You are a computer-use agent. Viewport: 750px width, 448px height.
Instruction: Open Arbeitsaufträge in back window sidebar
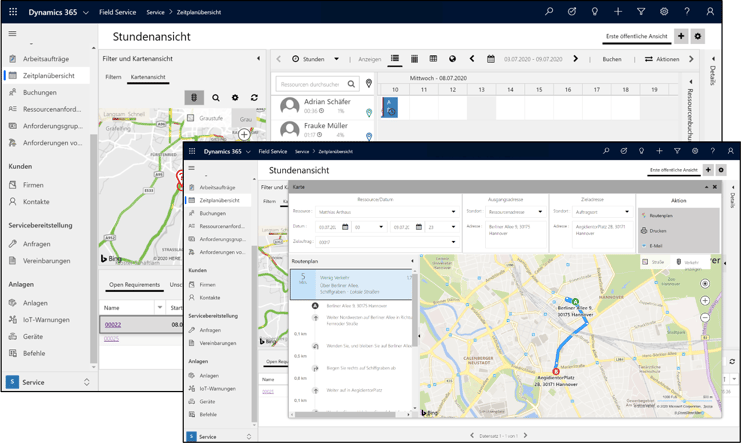(x=46, y=59)
